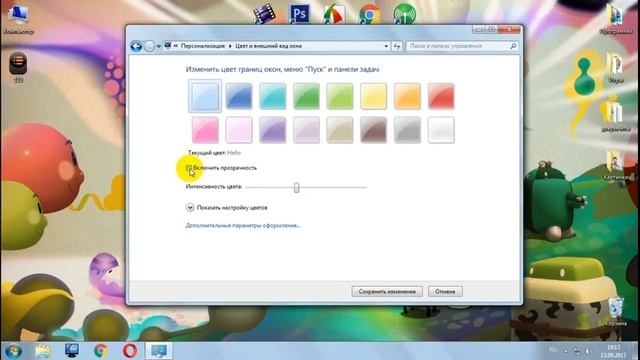Select the hot pink color swatch
The image size is (640, 360).
pos(205,130)
